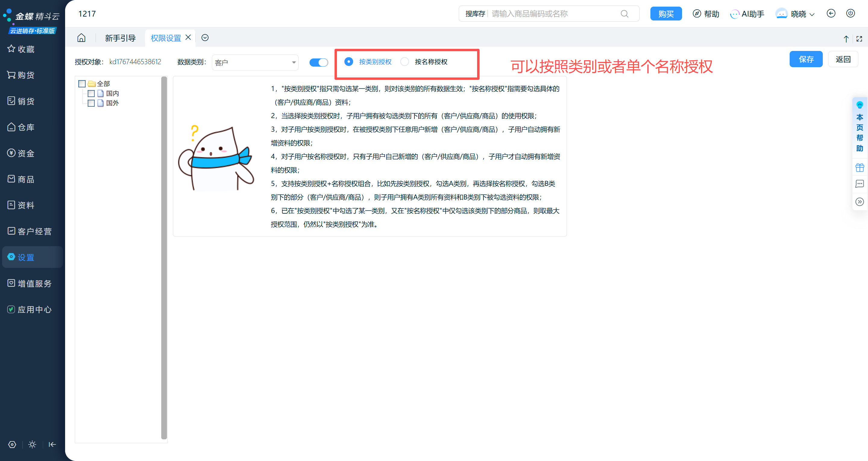Click the inventory search input field
The image size is (868, 461).
[x=553, y=14]
